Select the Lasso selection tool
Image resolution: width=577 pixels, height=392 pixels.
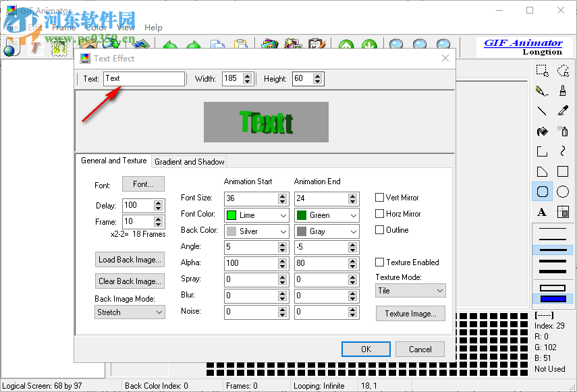pos(564,70)
